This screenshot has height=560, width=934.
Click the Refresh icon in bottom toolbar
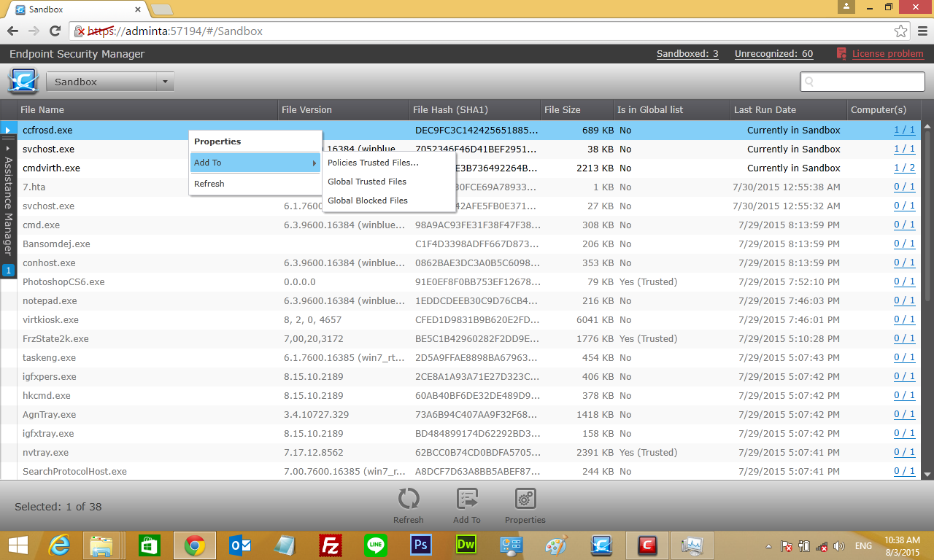coord(408,499)
